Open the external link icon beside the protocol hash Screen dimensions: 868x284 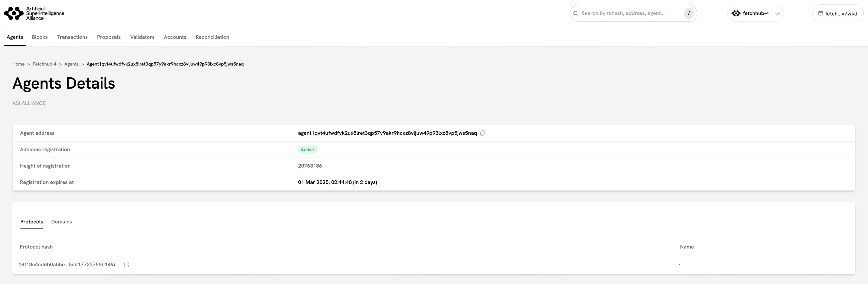127,265
